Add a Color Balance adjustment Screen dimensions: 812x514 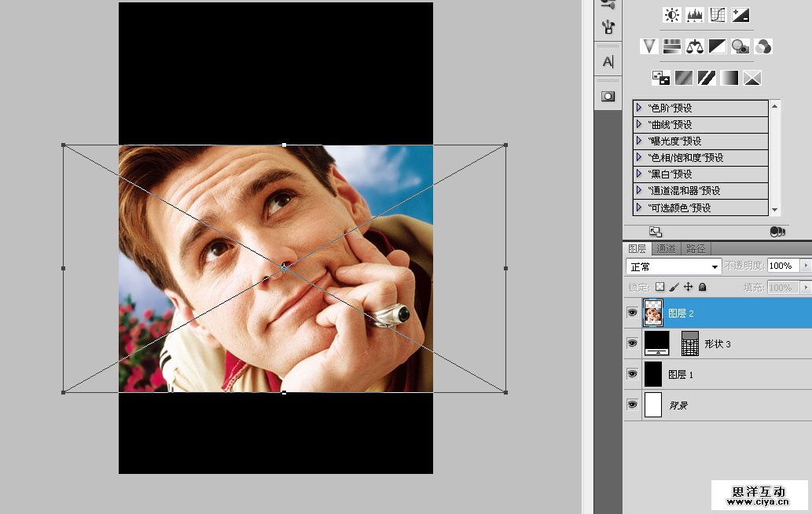click(x=694, y=46)
